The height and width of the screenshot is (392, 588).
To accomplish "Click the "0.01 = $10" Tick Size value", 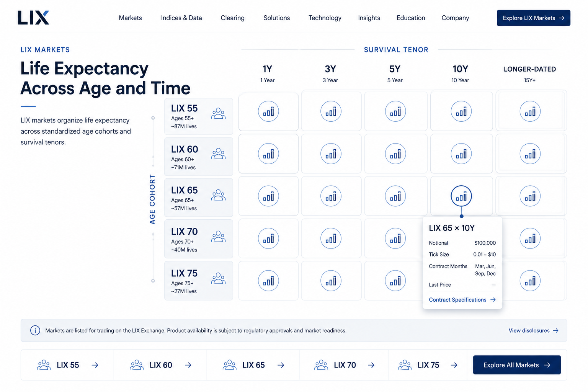I will [484, 254].
